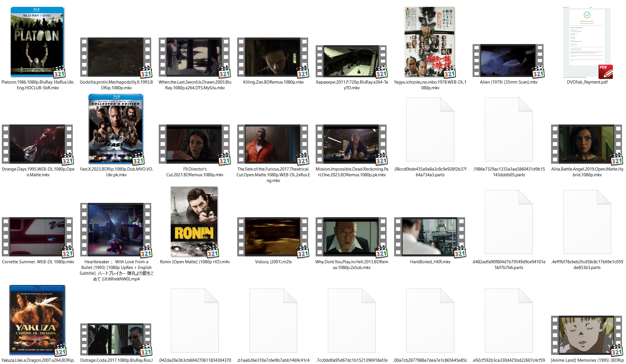Click the .4efffbf78c6eb2fcd58c8c17b69e1c059de853b3.parts filename

(587, 265)
